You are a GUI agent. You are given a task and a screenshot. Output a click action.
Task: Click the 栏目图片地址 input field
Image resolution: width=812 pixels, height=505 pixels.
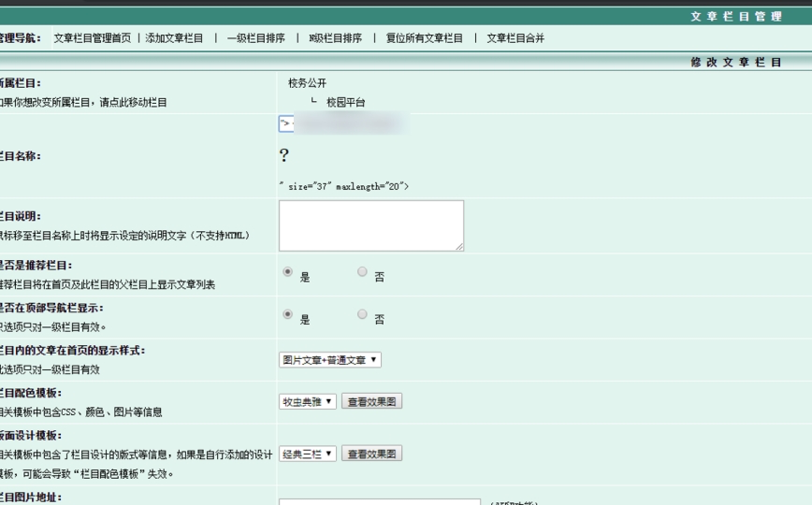[x=379, y=502]
